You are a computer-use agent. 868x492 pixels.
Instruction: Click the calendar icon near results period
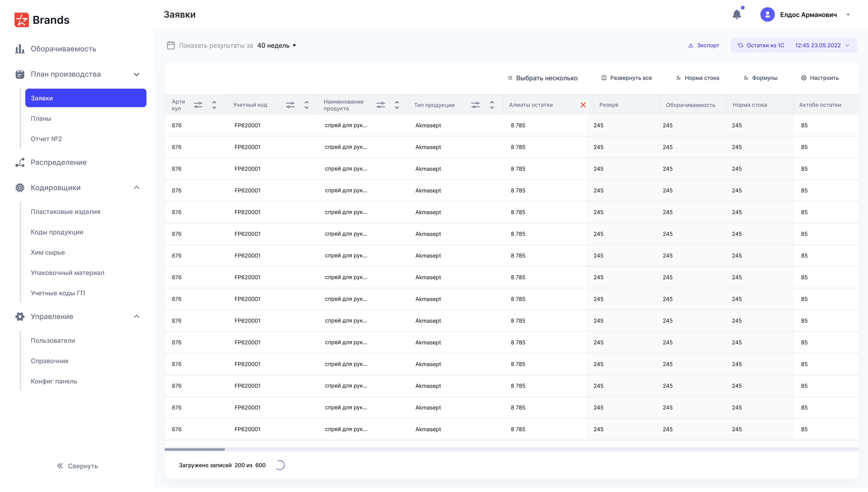[171, 45]
